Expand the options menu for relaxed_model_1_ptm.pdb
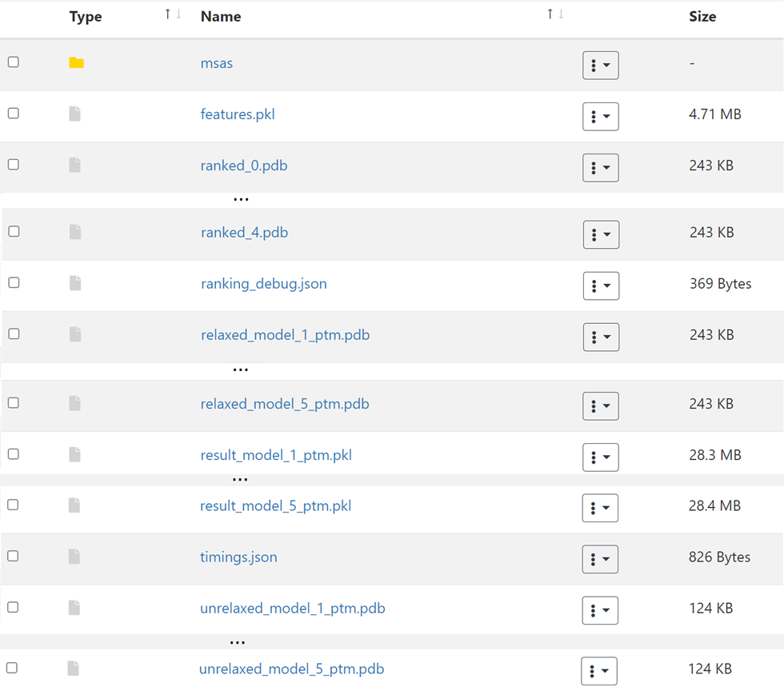784x691 pixels. pyautogui.click(x=600, y=338)
